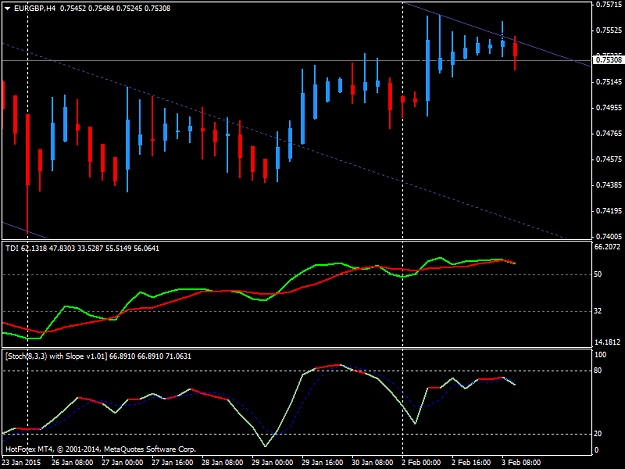
Task: Click the TDI level 32 label
Action: click(598, 311)
